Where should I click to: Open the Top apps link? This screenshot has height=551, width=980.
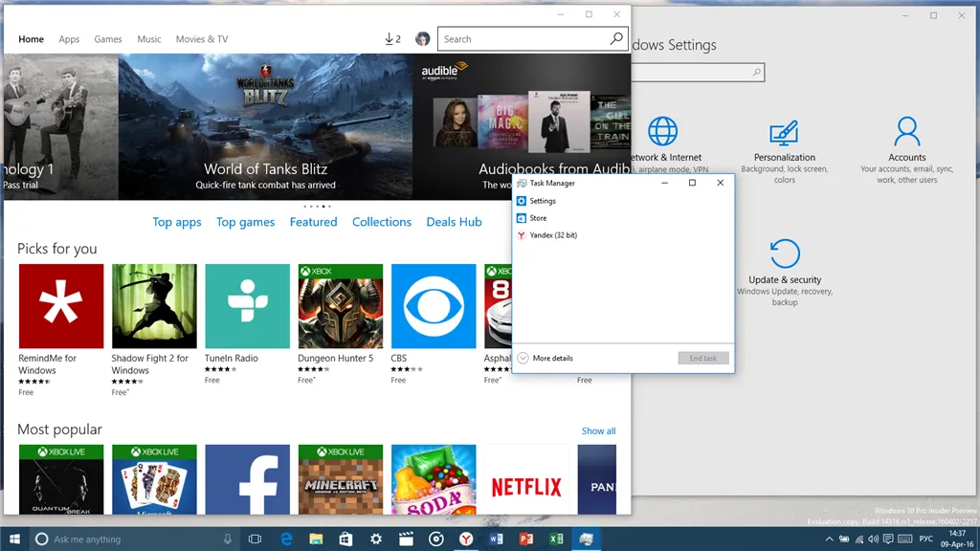click(177, 222)
